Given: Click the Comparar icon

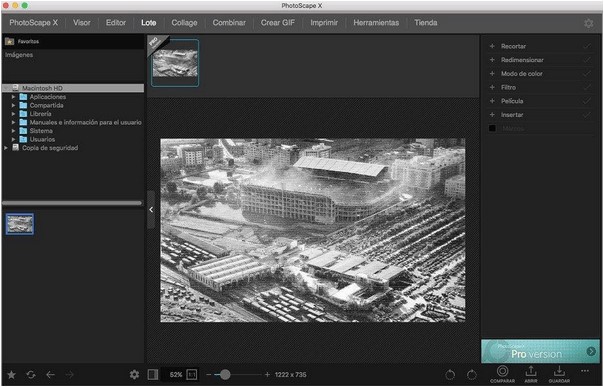Looking at the screenshot, I should 502,371.
